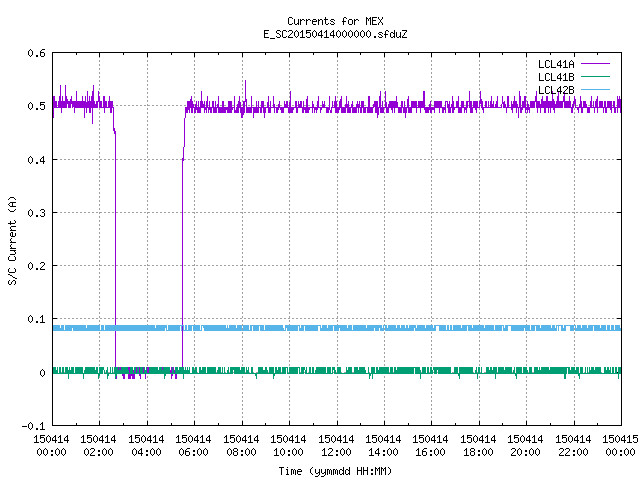The width and height of the screenshot is (640, 480).
Task: Click the green LCL41B legend line sample
Action: coord(596,76)
